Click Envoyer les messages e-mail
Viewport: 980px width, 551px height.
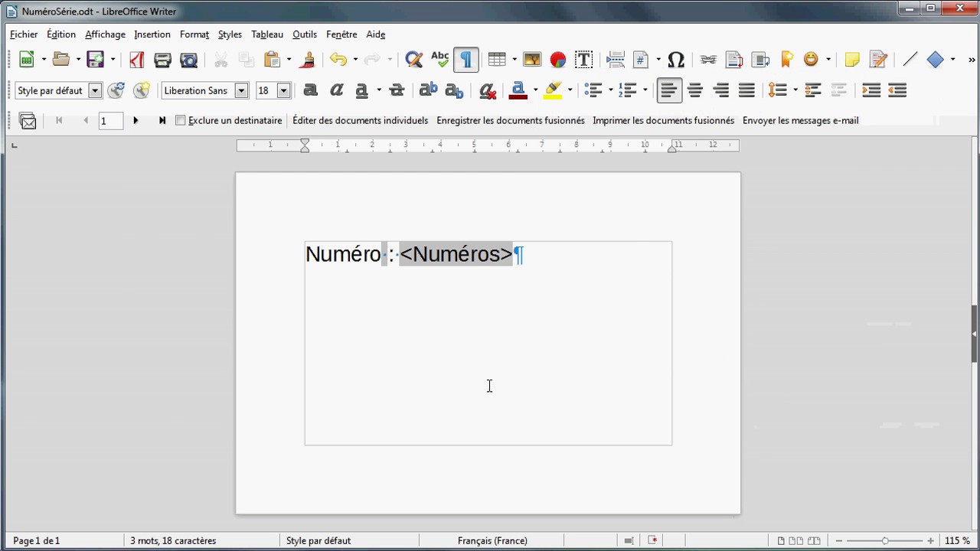point(800,120)
